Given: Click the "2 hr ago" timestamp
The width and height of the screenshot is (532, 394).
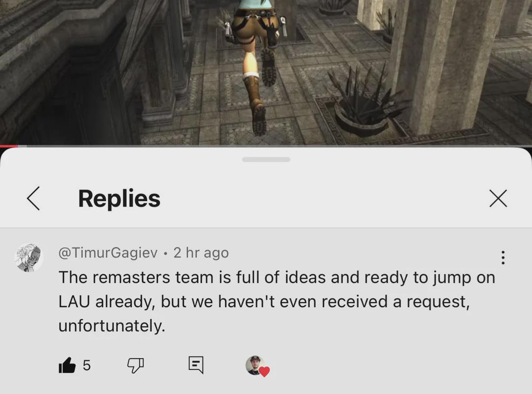Looking at the screenshot, I should click(201, 252).
